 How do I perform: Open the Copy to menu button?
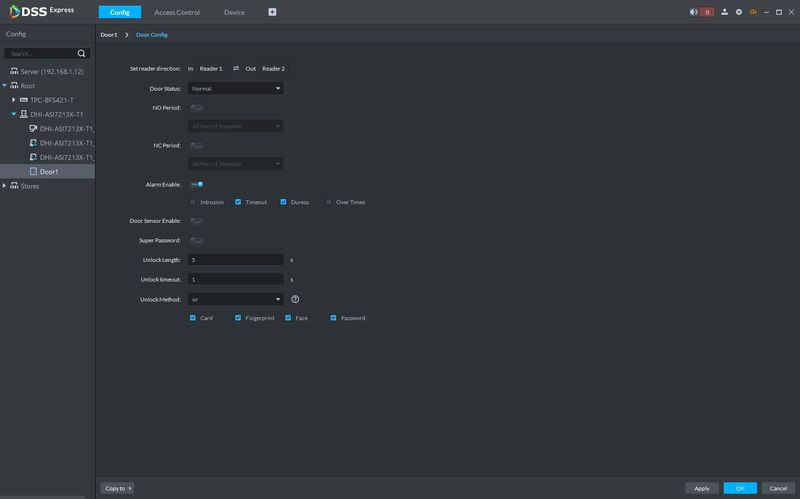pos(117,488)
